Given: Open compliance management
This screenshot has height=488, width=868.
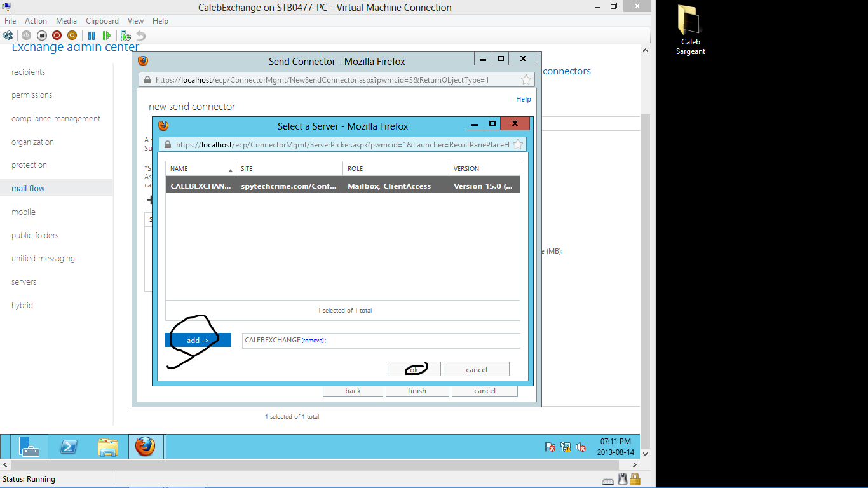Looking at the screenshot, I should (56, 119).
